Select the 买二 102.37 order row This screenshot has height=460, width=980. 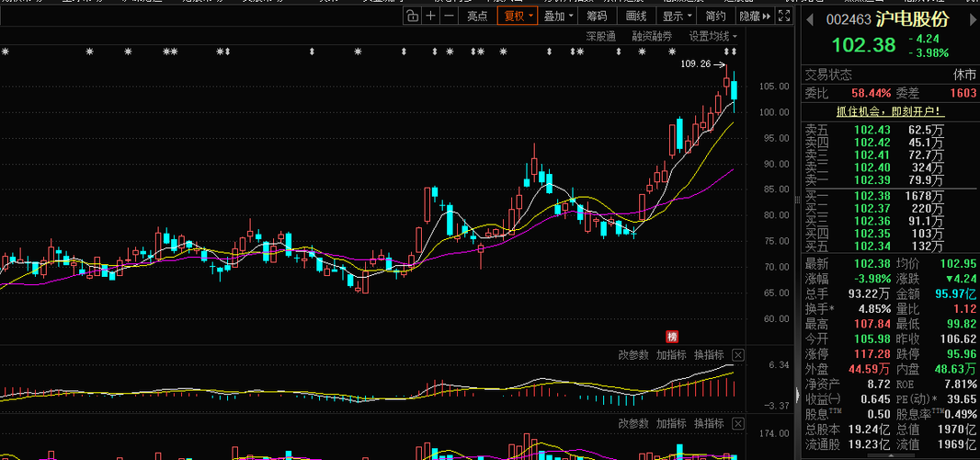coord(890,208)
